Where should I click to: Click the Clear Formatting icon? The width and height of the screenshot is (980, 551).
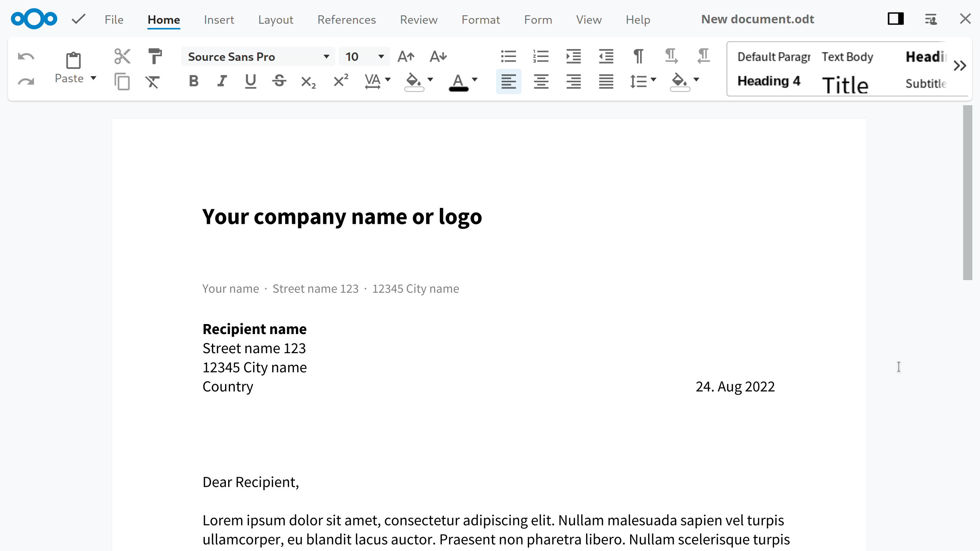click(152, 82)
